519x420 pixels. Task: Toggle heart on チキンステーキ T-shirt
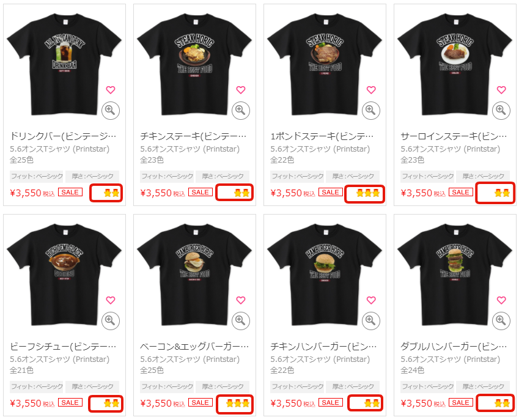pyautogui.click(x=241, y=90)
